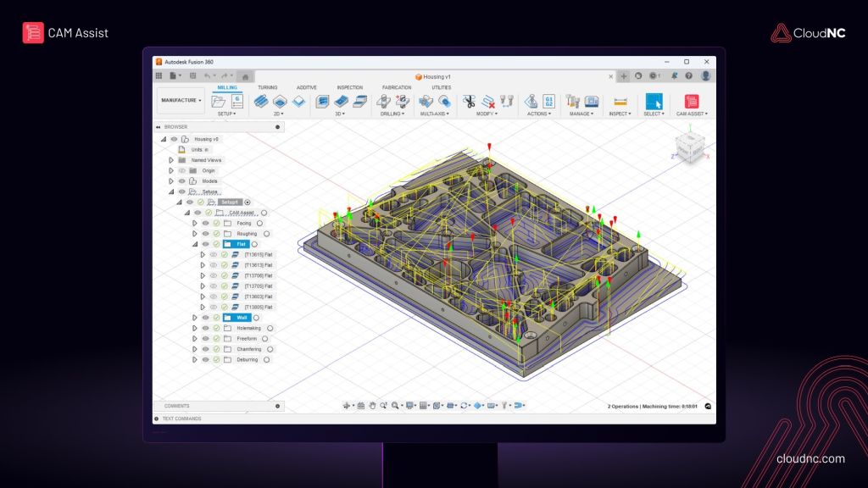Click the Post Process G1 G2 icon
This screenshot has width=868, height=488.
point(548,102)
